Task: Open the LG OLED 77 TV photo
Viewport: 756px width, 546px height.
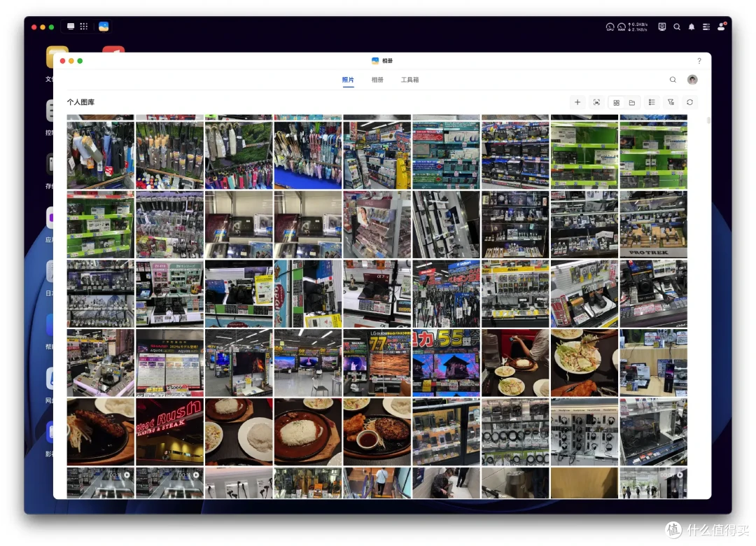Action: click(x=377, y=363)
